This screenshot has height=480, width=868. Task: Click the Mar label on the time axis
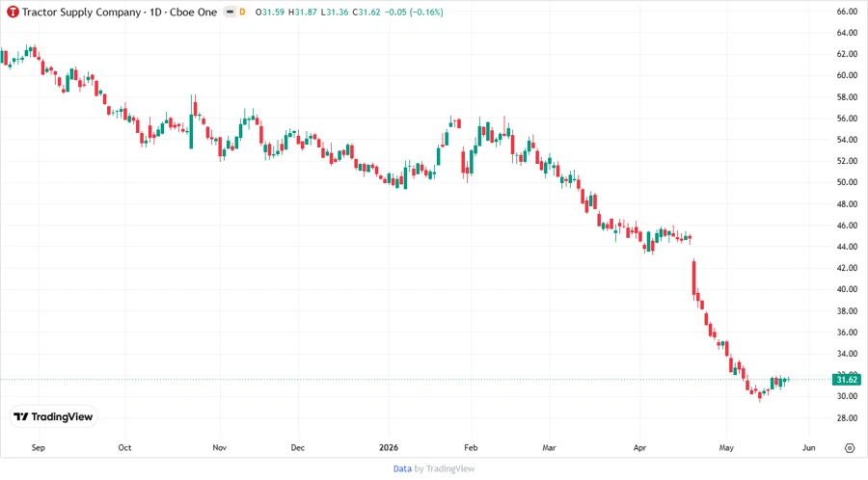[x=549, y=447]
